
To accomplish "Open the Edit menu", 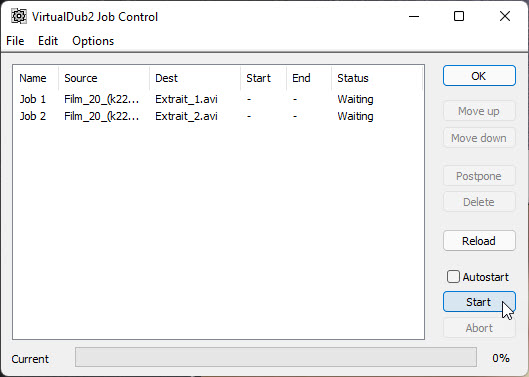I will pyautogui.click(x=48, y=41).
